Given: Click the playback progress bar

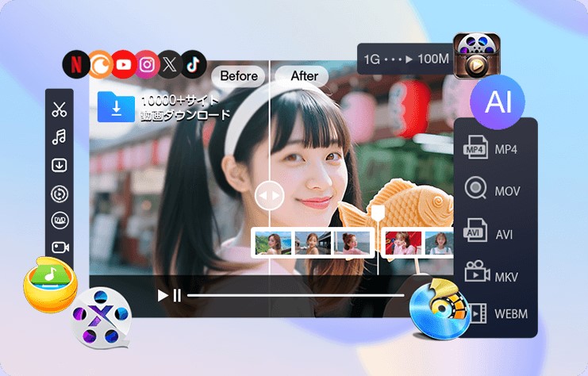Looking at the screenshot, I should coord(296,295).
